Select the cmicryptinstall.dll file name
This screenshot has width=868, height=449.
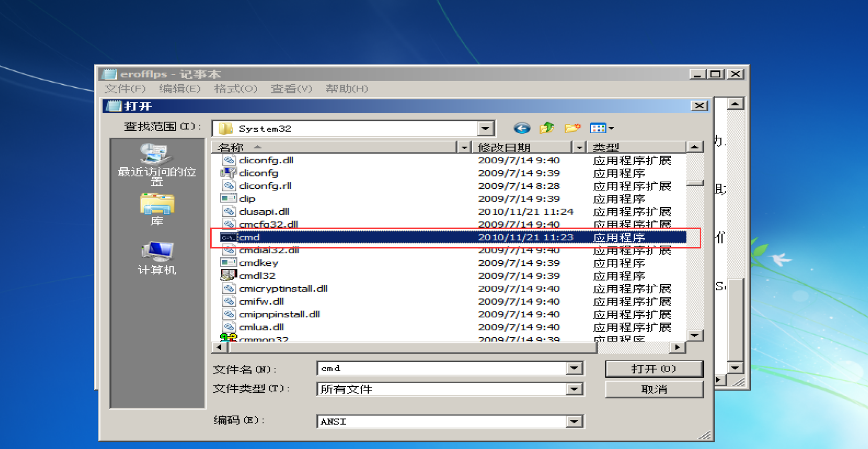(x=283, y=288)
